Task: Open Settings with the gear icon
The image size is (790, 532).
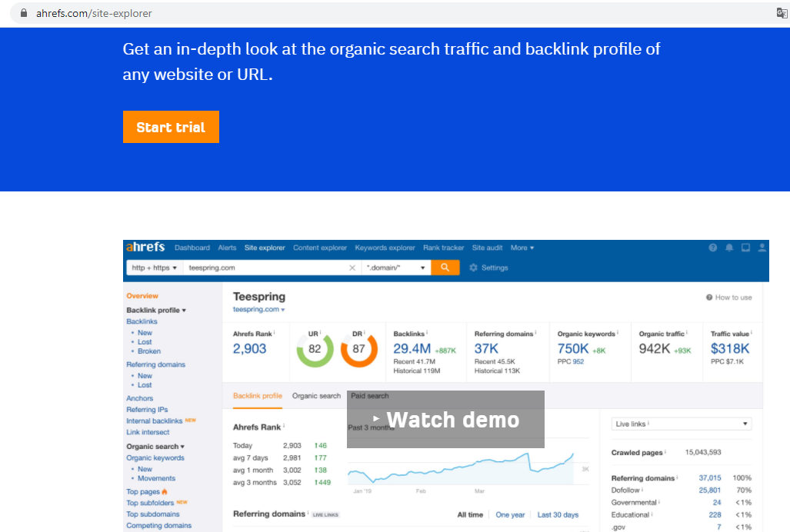Action: (x=488, y=268)
